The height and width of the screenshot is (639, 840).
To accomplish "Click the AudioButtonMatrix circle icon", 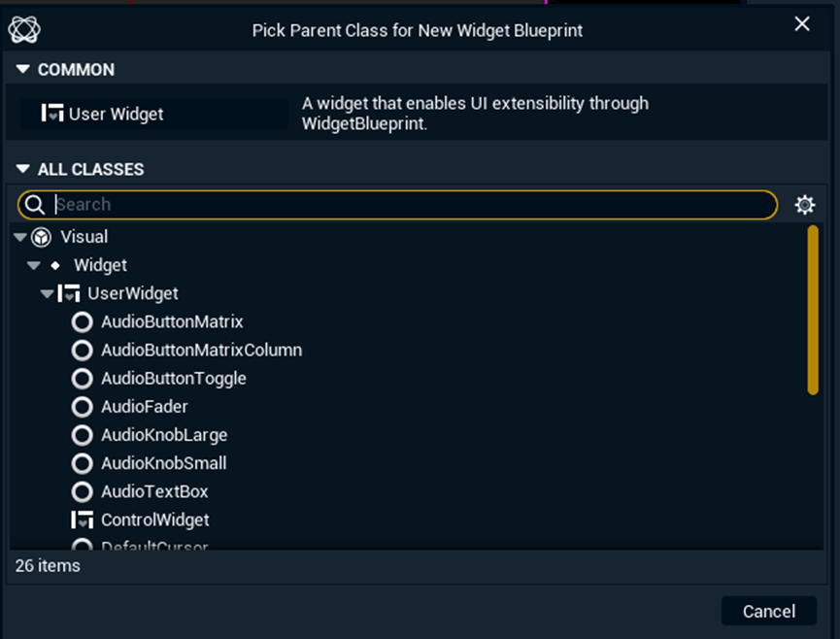I will tap(83, 321).
